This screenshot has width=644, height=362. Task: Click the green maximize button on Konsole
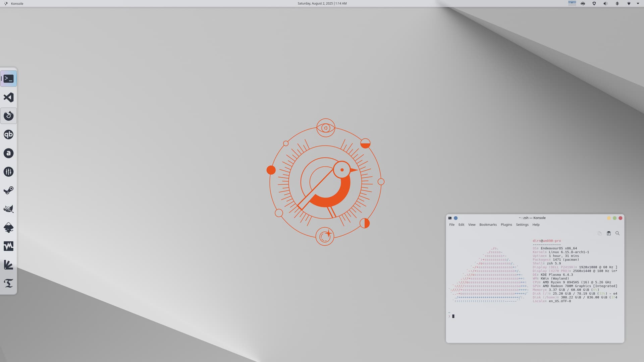point(614,218)
